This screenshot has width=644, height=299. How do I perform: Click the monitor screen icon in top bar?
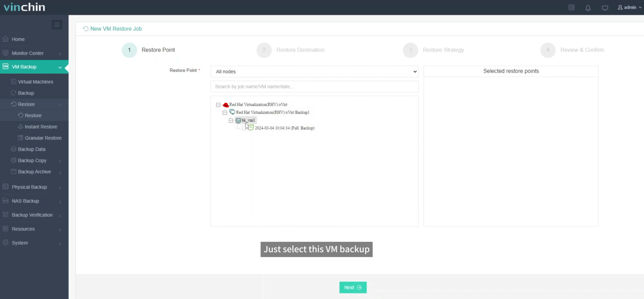pyautogui.click(x=605, y=7)
